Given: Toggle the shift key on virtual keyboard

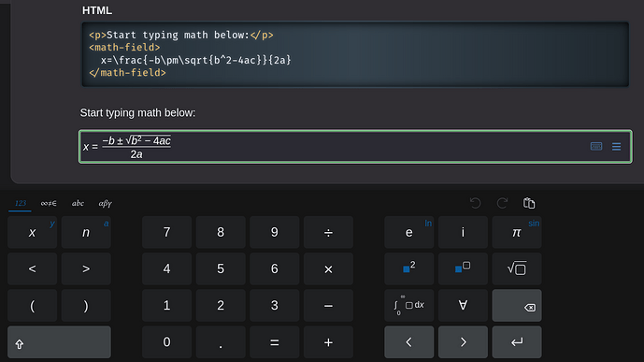Looking at the screenshot, I should [59, 342].
